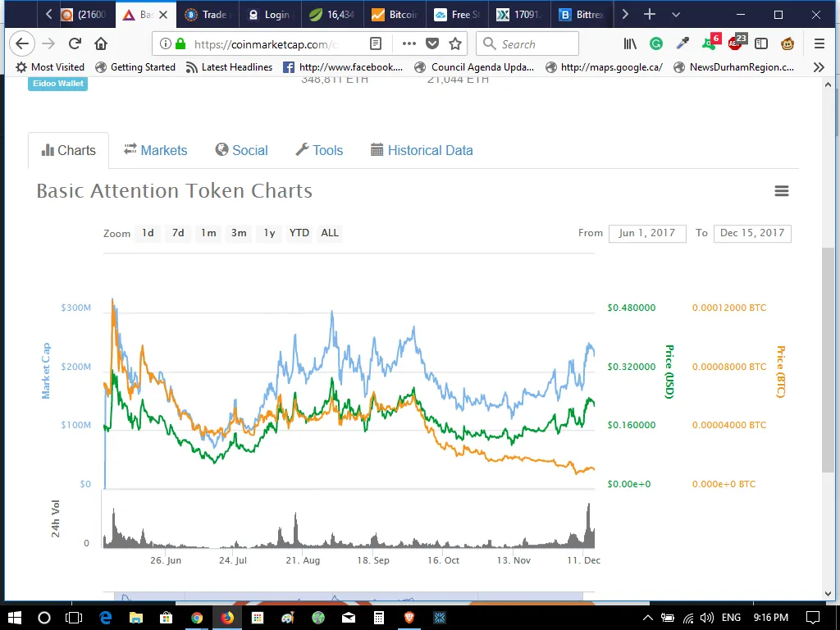
Task: Set chart zoom to ALL
Action: (x=330, y=233)
